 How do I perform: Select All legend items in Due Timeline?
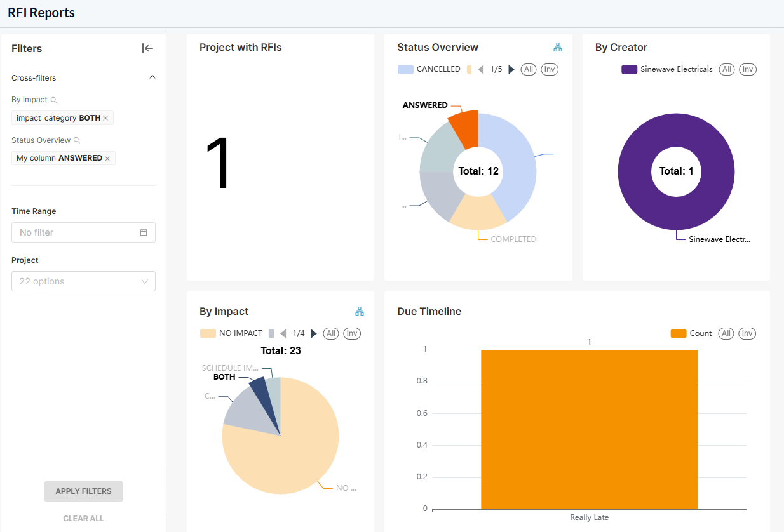pyautogui.click(x=726, y=333)
